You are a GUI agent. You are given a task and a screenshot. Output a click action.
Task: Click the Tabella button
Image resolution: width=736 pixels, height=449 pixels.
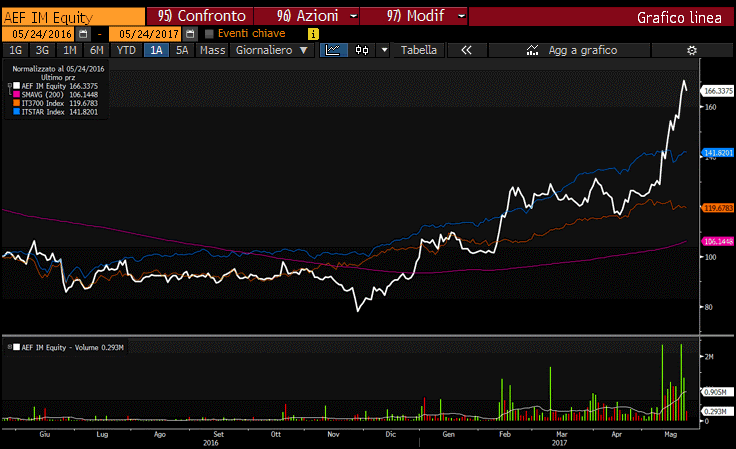pyautogui.click(x=418, y=50)
